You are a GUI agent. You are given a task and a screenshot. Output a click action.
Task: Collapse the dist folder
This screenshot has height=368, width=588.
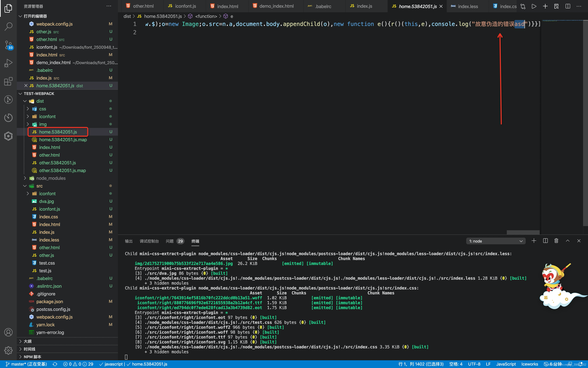(25, 101)
